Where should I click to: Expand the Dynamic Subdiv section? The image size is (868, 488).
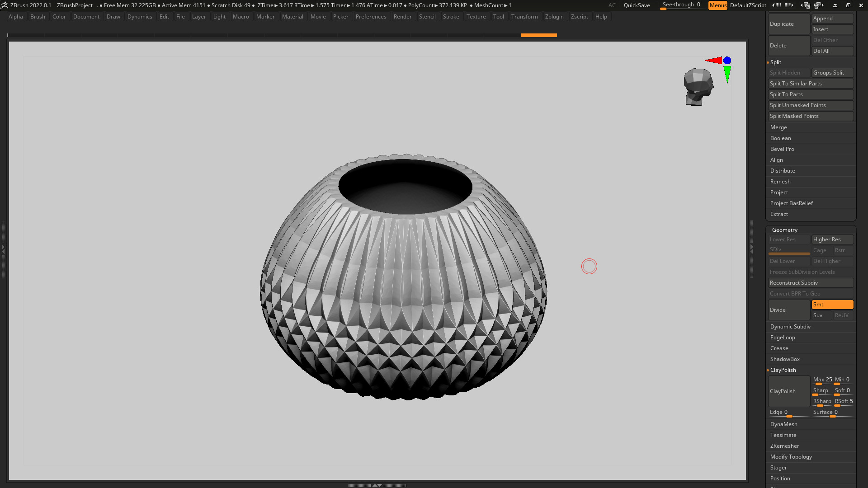[790, 327]
